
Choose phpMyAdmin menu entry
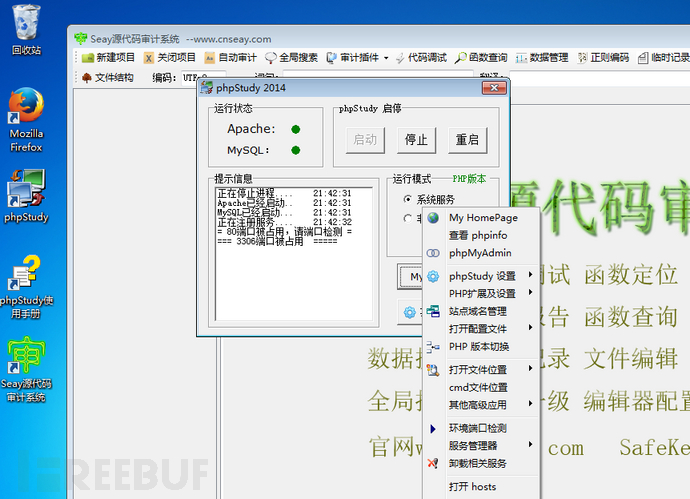click(x=481, y=253)
